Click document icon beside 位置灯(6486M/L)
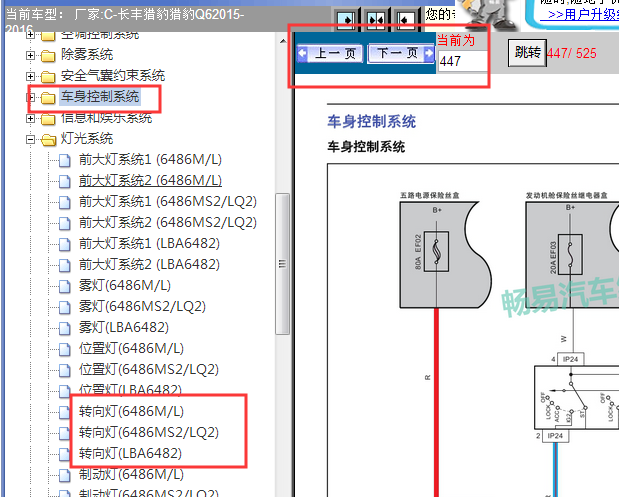Viewport: 619px width, 497px height. [x=64, y=349]
